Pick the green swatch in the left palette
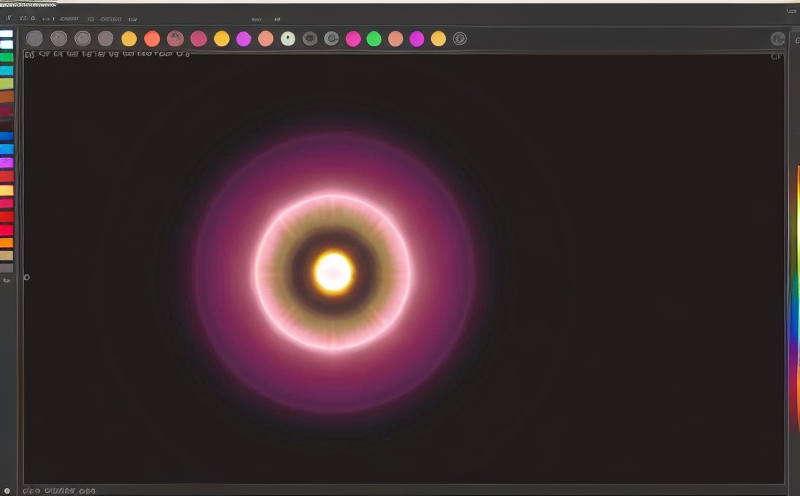 pyautogui.click(x=7, y=58)
